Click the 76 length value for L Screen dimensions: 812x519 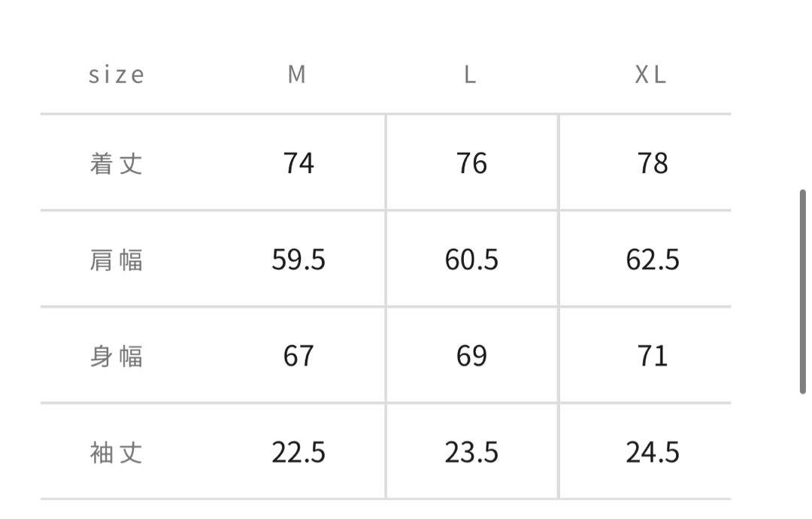point(471,163)
